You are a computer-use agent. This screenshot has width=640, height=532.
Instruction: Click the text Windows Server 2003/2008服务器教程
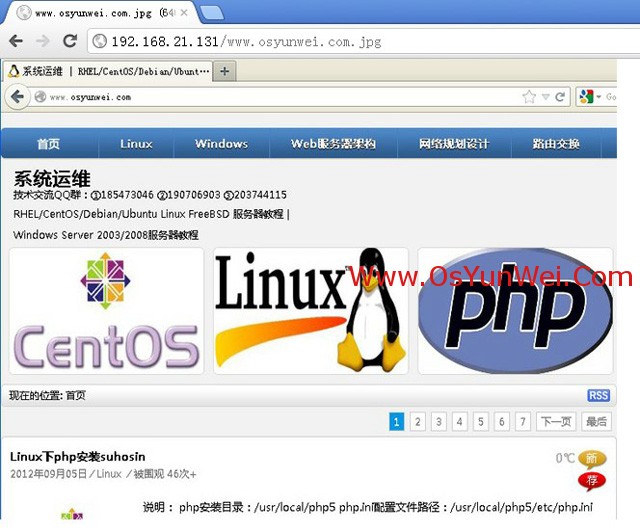click(106, 235)
